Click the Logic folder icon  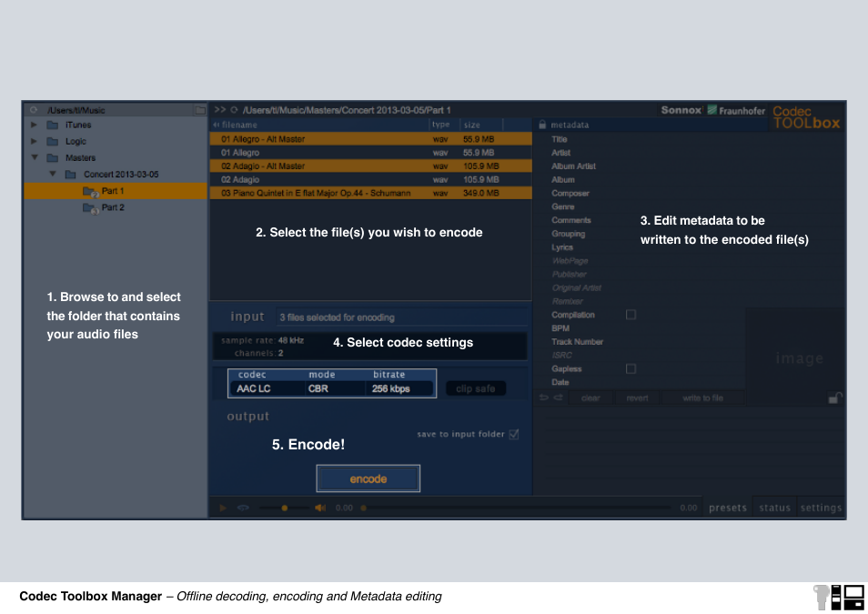(x=53, y=141)
